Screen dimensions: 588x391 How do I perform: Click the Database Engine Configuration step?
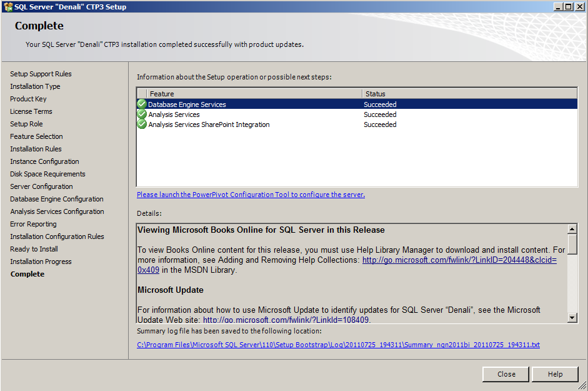tap(57, 199)
